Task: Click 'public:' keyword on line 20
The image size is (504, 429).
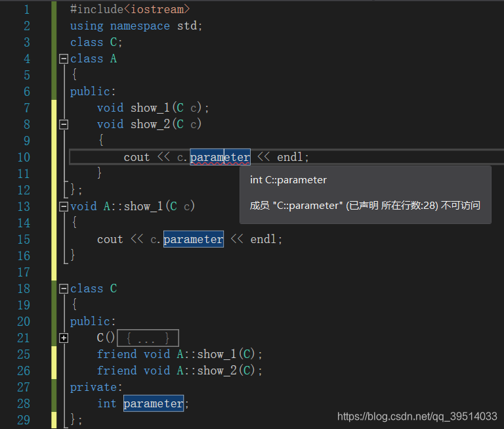Action: 93,321
